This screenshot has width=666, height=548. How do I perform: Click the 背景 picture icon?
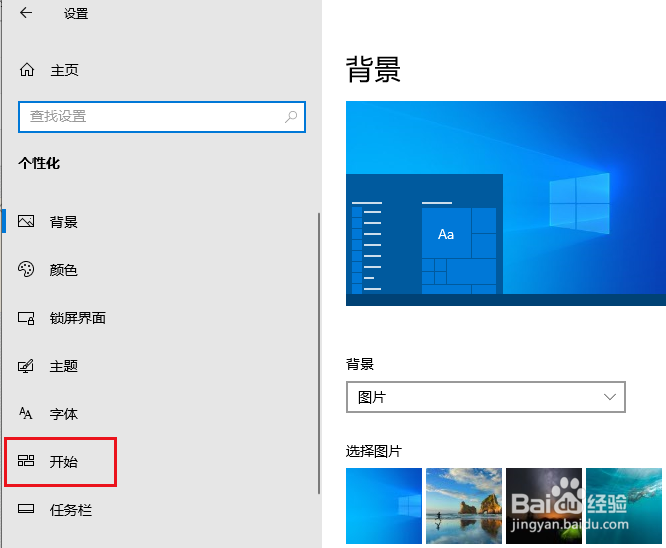tap(26, 221)
